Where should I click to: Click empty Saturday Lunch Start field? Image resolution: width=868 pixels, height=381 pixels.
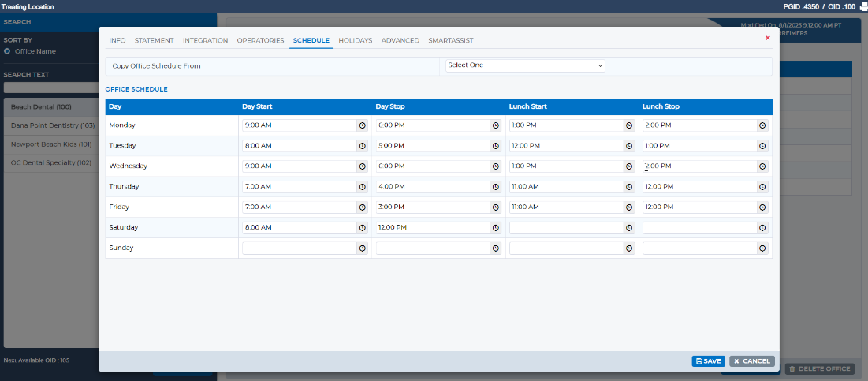(x=566, y=228)
